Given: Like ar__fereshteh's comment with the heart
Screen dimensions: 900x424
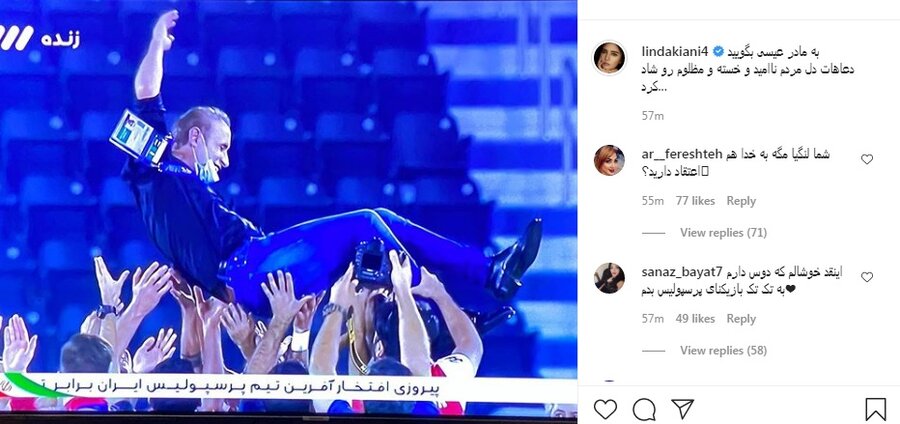Looking at the screenshot, I should (x=867, y=160).
